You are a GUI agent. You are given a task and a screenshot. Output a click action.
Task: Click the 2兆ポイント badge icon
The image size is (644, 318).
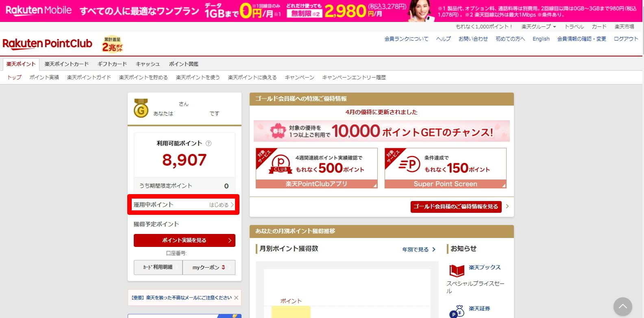(x=113, y=44)
